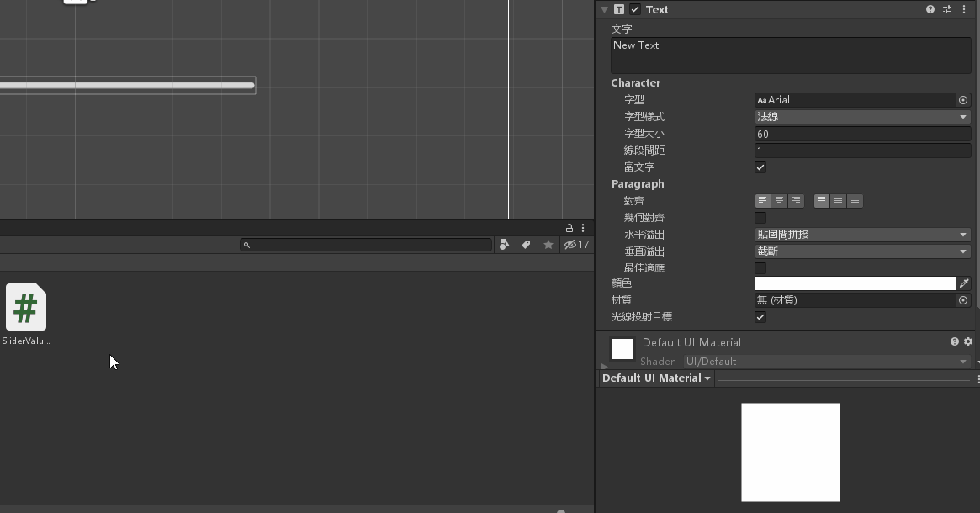Open Text component help icon
Image resolution: width=980 pixels, height=513 pixels.
(930, 9)
